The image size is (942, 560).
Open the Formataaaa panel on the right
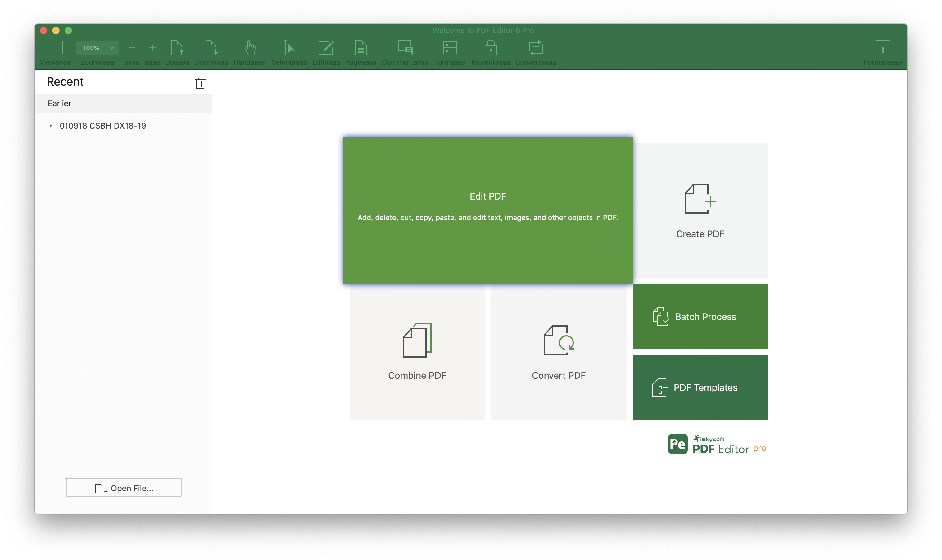883,48
